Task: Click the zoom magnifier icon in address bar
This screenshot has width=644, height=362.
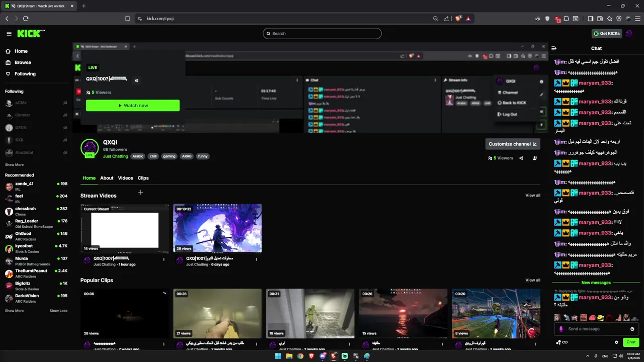Action: pyautogui.click(x=436, y=19)
